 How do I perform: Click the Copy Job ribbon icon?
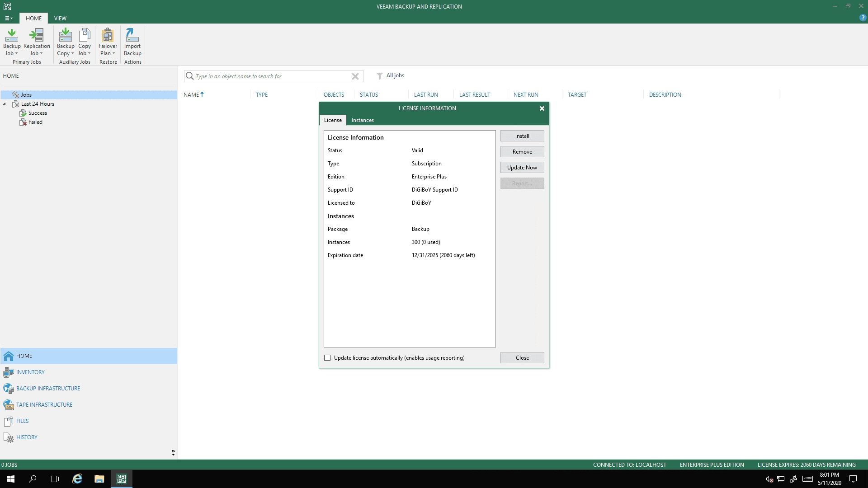point(85,35)
